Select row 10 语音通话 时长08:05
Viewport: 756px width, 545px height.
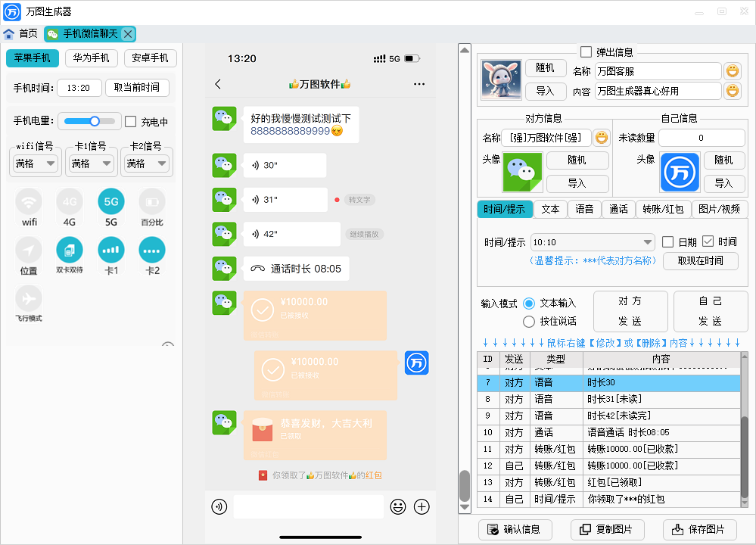tap(609, 433)
